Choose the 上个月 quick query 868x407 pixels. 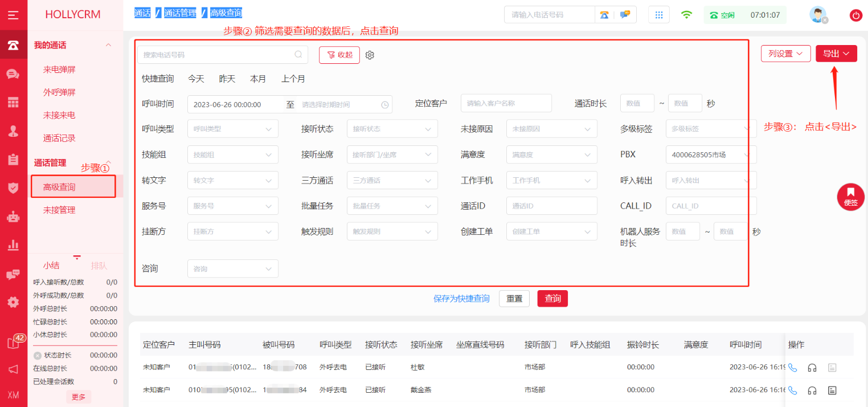[x=293, y=79]
